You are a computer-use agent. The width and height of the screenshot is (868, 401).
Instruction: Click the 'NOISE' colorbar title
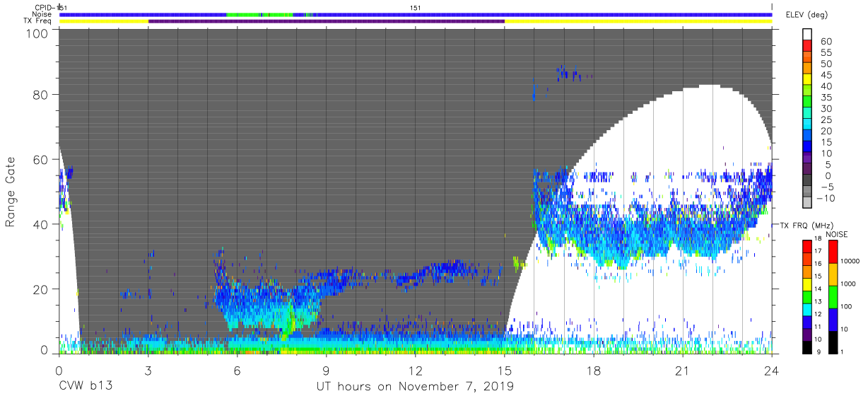pyautogui.click(x=836, y=234)
